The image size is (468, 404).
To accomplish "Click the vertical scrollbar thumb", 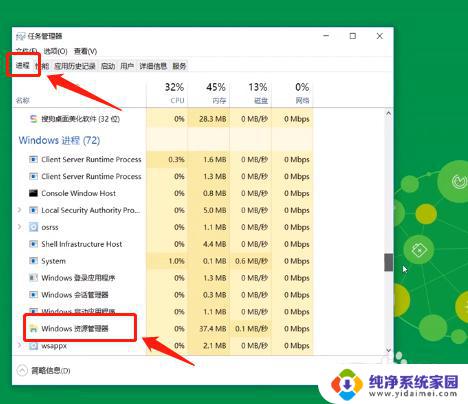I will pos(388,262).
